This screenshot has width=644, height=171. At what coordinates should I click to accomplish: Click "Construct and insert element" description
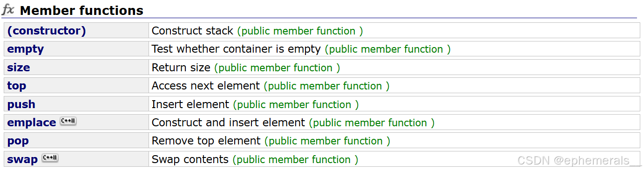[229, 123]
